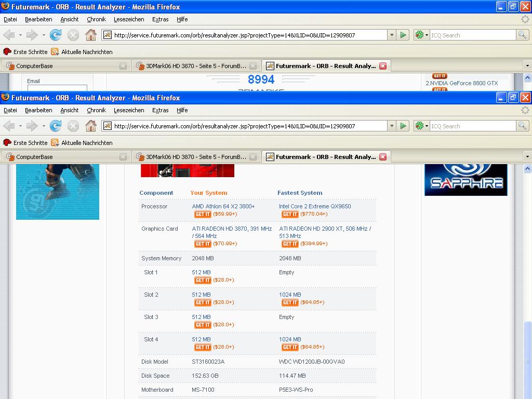Viewport: 532px width, 399px height.
Task: Open Hilfe menu in front window
Action: click(x=182, y=110)
